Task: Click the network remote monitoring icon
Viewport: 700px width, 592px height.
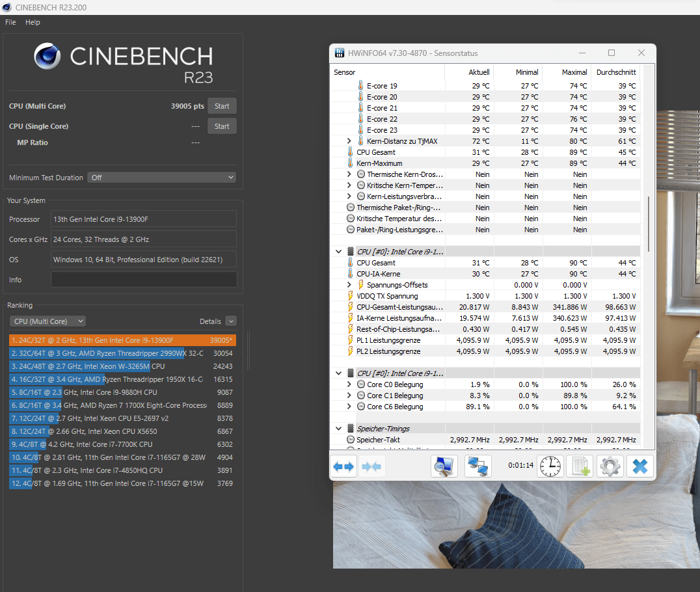Action: (x=478, y=466)
